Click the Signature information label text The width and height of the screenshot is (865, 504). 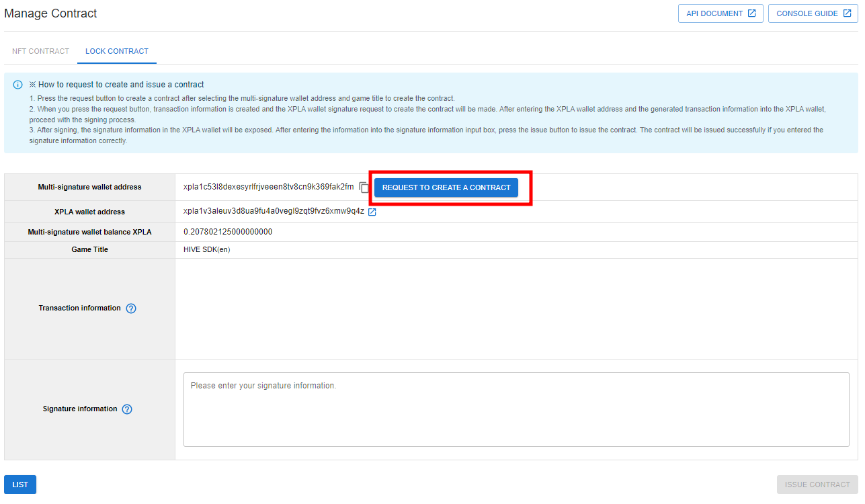click(80, 409)
